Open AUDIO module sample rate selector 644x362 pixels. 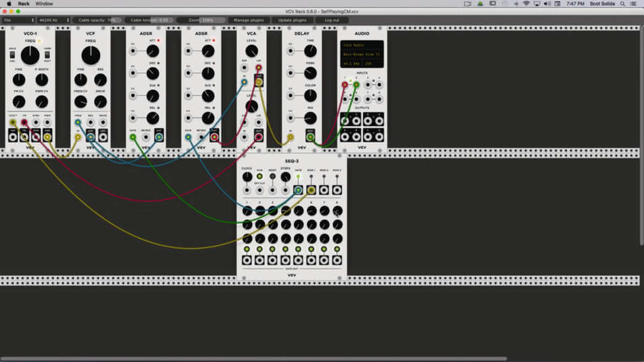352,64
